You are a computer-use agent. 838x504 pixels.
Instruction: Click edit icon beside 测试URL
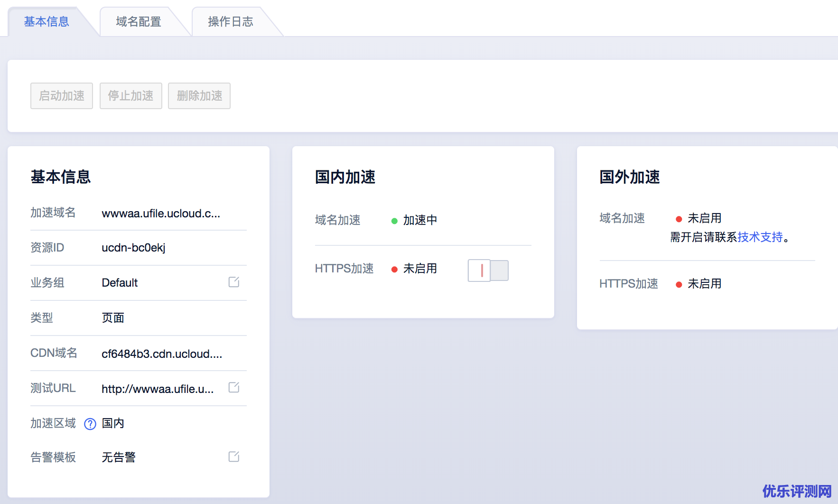click(x=233, y=387)
